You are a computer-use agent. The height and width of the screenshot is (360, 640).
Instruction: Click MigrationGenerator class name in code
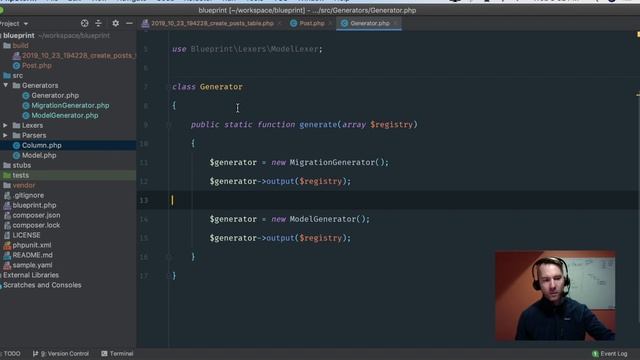coord(332,162)
